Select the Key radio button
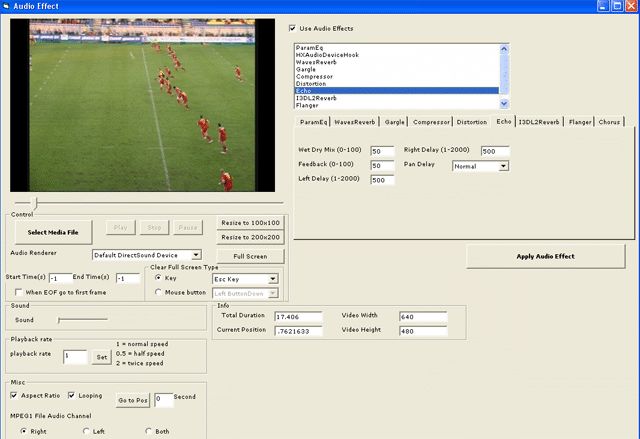This screenshot has width=640, height=439. [158, 277]
